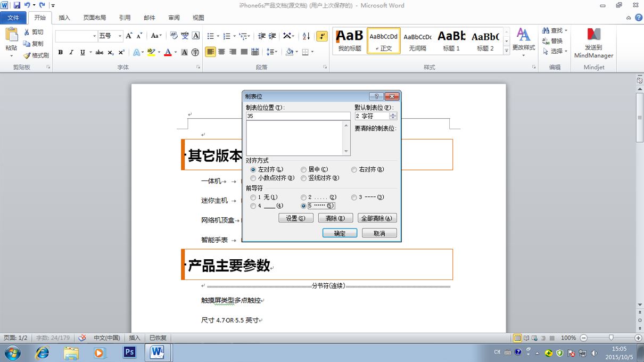Align text to the right in the ribbon
Screen dimensions: 644x362
tap(233, 52)
